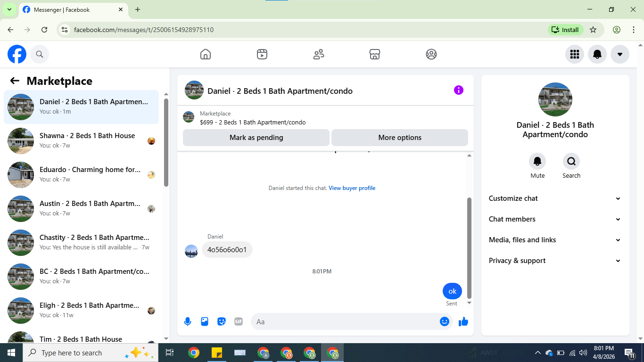Open the Groups icon in top nav
Image resolution: width=644 pixels, height=362 pixels.
click(x=431, y=54)
